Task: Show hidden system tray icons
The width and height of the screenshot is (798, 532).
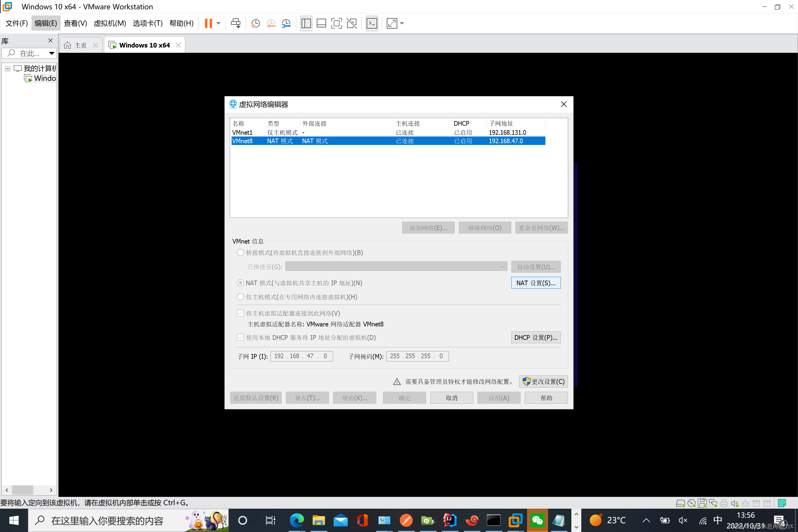Action: tap(646, 520)
